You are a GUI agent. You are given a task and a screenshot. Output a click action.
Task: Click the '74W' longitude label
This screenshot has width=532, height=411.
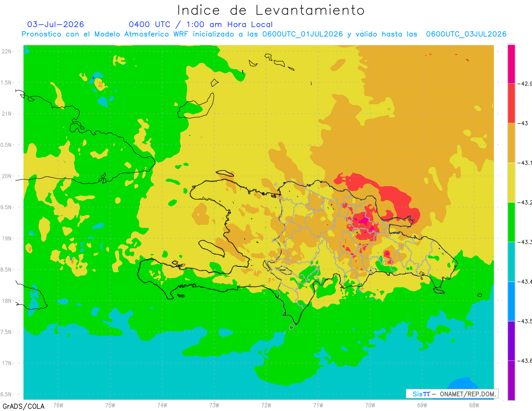click(x=162, y=405)
